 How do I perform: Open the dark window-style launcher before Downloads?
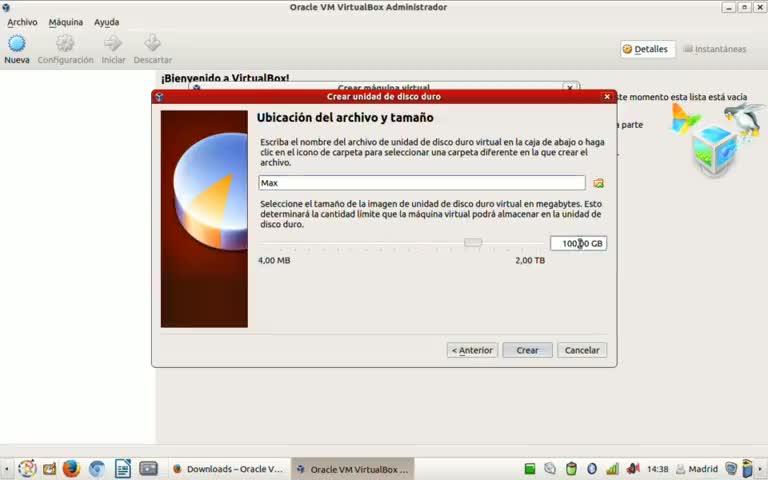(x=148, y=469)
